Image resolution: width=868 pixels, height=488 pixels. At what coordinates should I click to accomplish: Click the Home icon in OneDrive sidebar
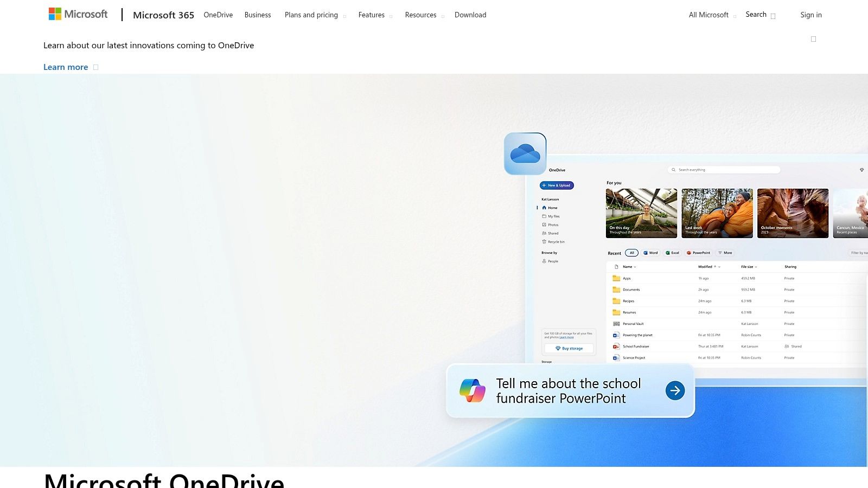[544, 208]
